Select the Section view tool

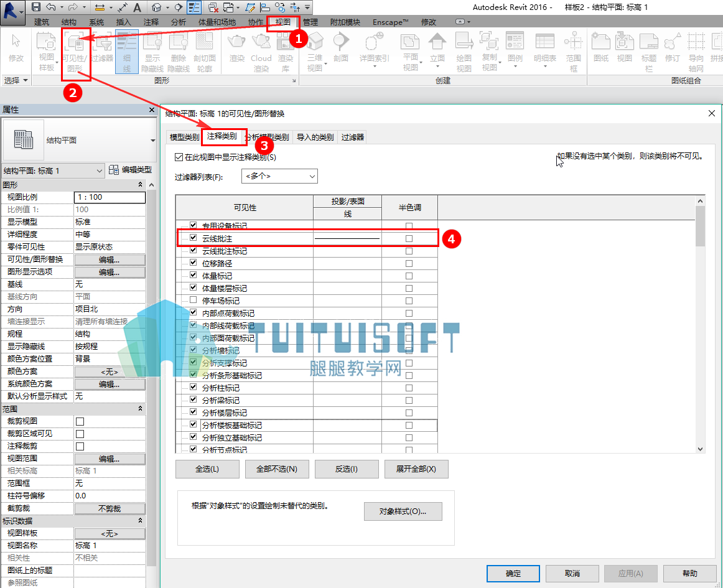coord(341,47)
